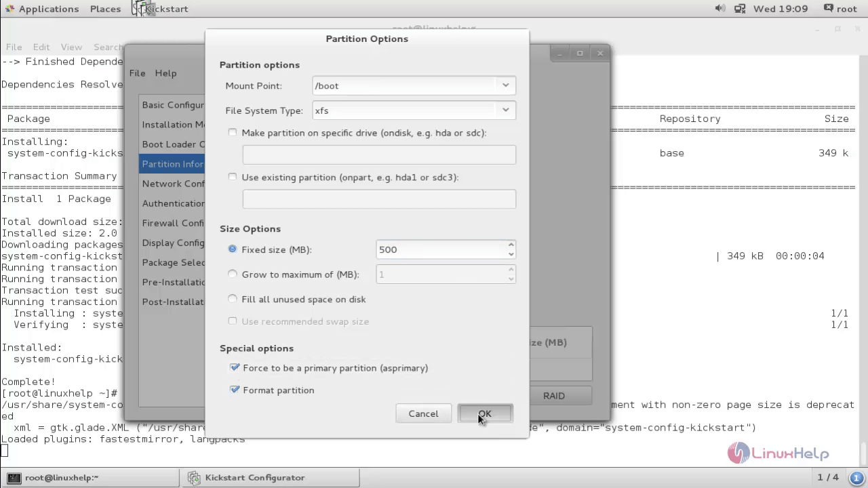Open the Edit menu in terminal window

click(x=41, y=47)
